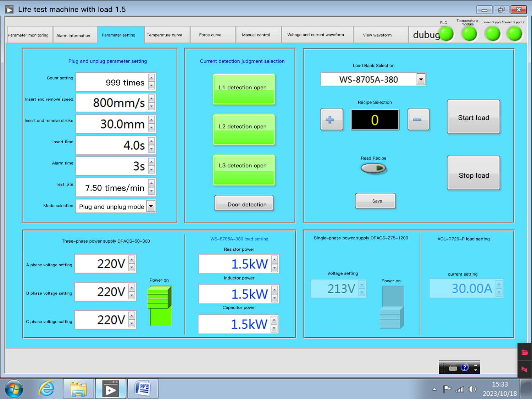Open the volume control in system tray
This screenshot has height=399, width=532.
click(x=472, y=389)
